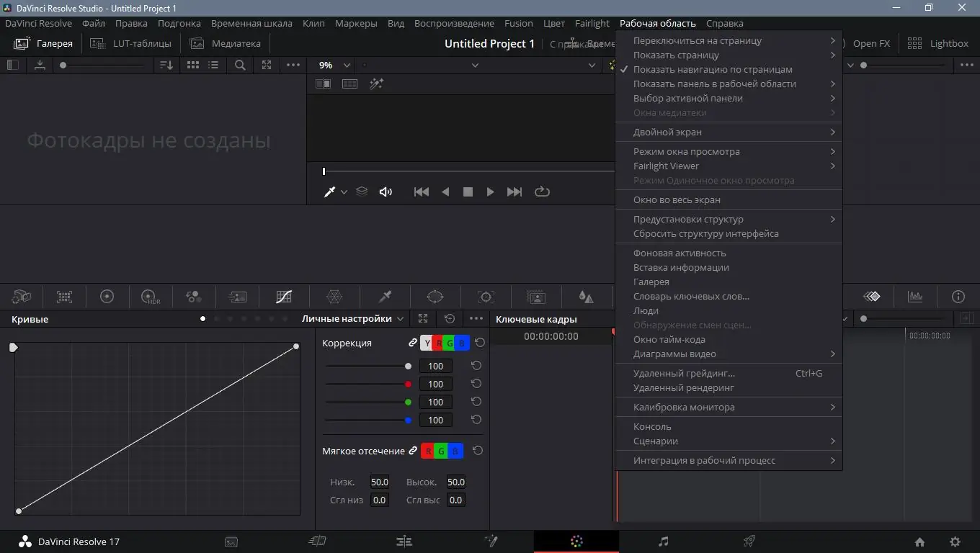Switch to the Fusion page
Screen dimensions: 980x553
pos(490,541)
